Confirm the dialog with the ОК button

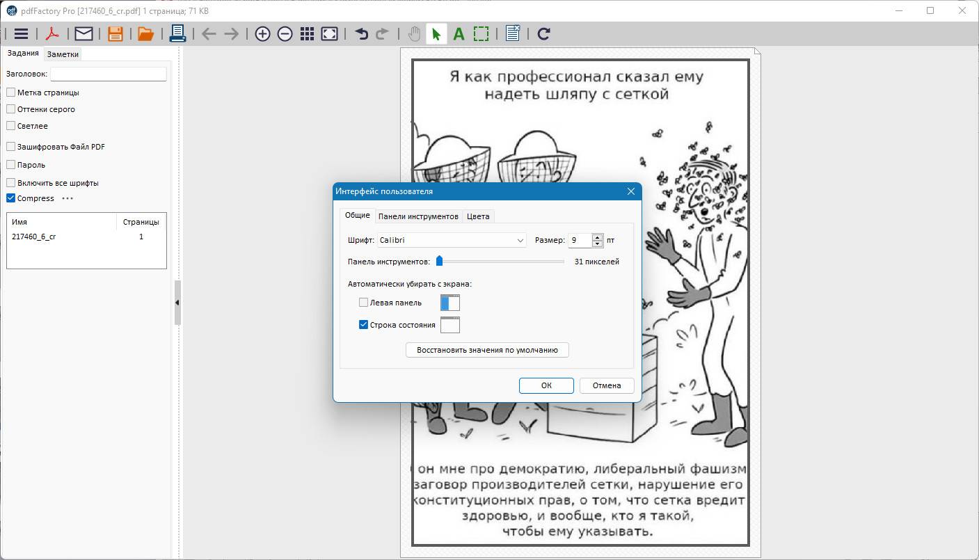[x=546, y=385]
